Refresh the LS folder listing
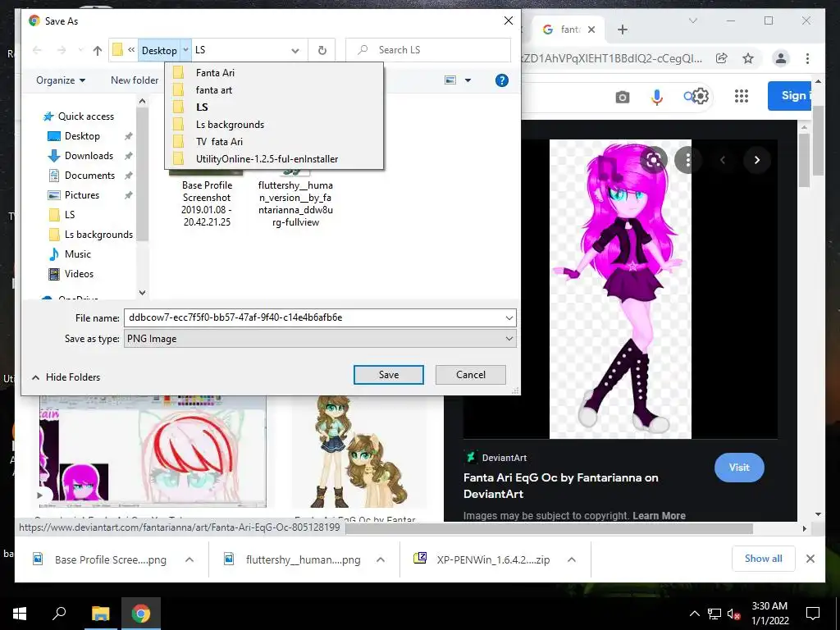This screenshot has height=630, width=840. tap(322, 50)
